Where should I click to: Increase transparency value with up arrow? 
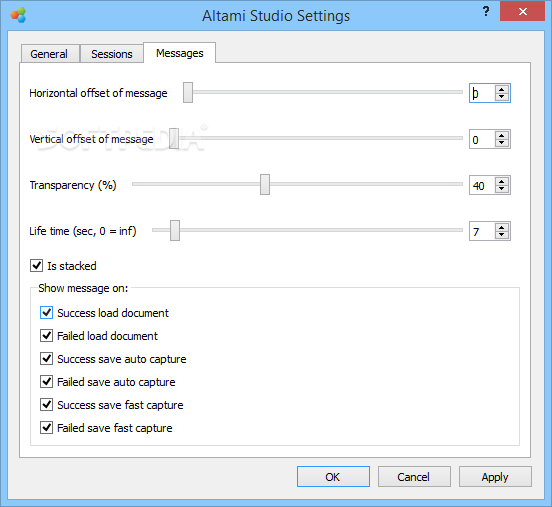pyautogui.click(x=502, y=181)
